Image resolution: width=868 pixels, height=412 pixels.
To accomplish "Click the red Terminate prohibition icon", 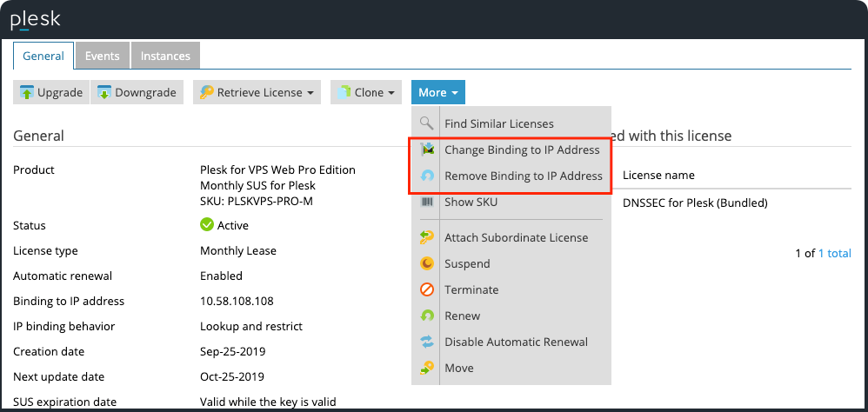I will [426, 289].
